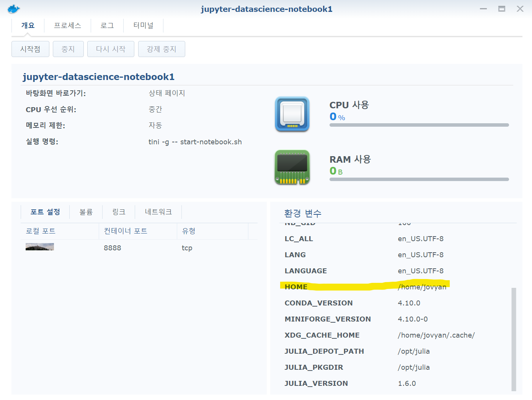Open the 프로세스 tab
Image resolution: width=532 pixels, height=400 pixels.
(67, 25)
